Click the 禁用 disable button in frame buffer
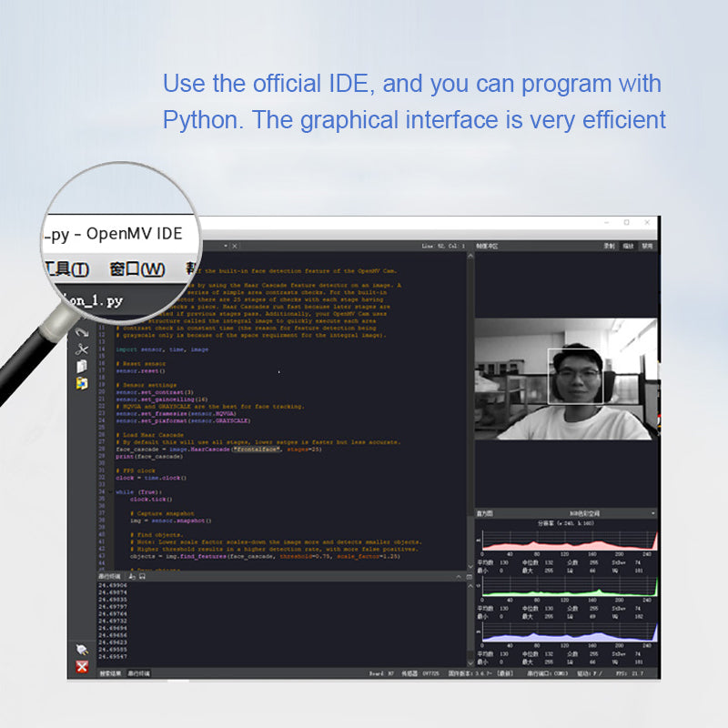The width and height of the screenshot is (728, 728). (647, 246)
